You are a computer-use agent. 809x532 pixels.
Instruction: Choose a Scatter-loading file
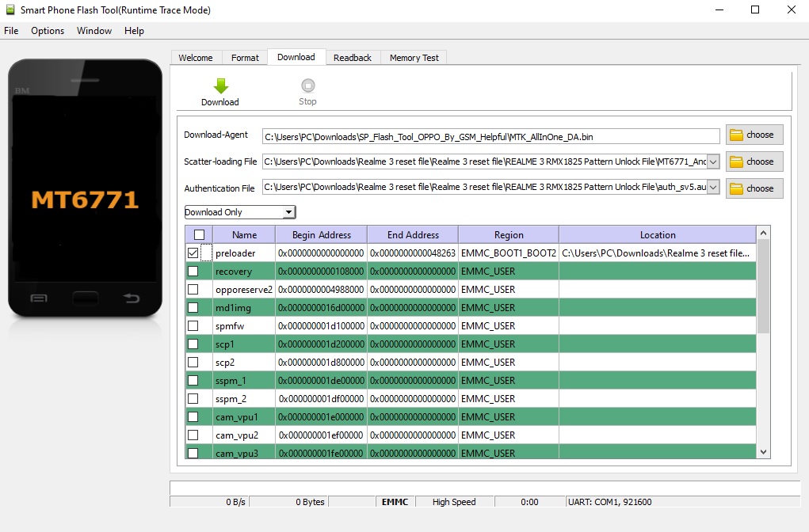(x=754, y=161)
